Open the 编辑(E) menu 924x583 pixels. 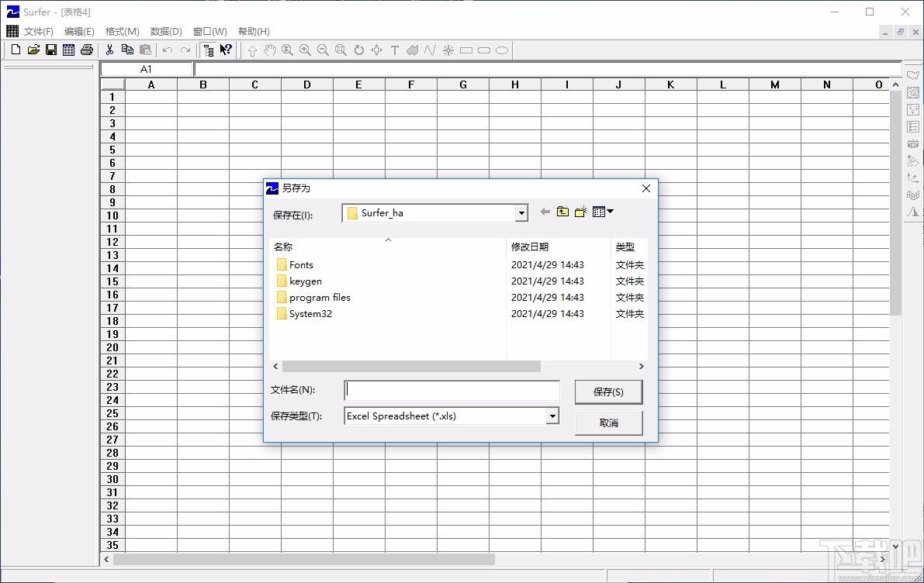(x=79, y=31)
